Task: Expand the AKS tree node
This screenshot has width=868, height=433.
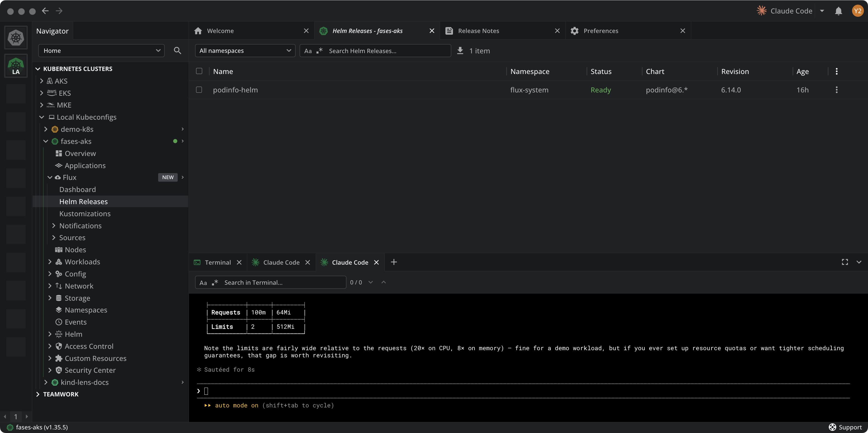Action: [x=42, y=81]
